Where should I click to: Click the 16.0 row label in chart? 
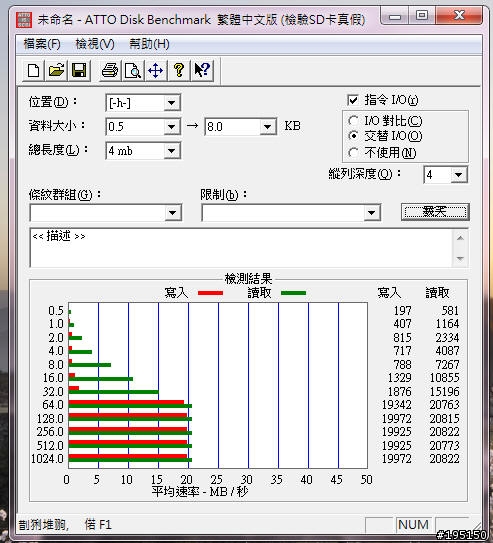click(53, 378)
